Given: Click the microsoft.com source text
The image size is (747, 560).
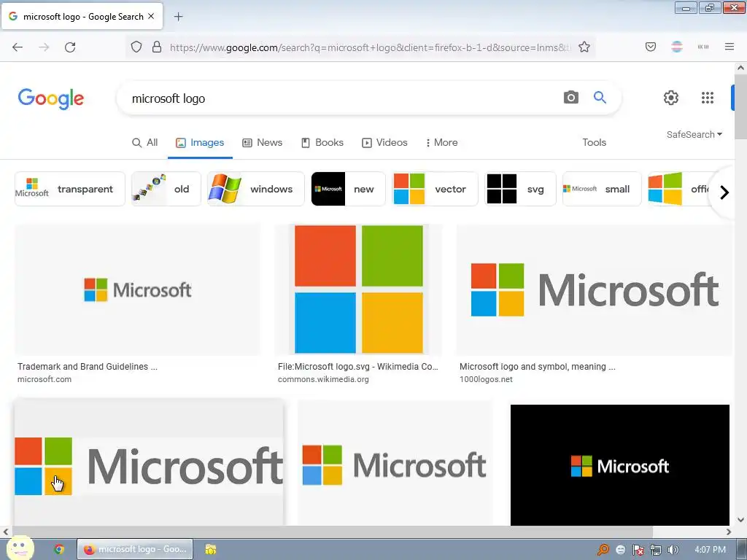Looking at the screenshot, I should [44, 379].
